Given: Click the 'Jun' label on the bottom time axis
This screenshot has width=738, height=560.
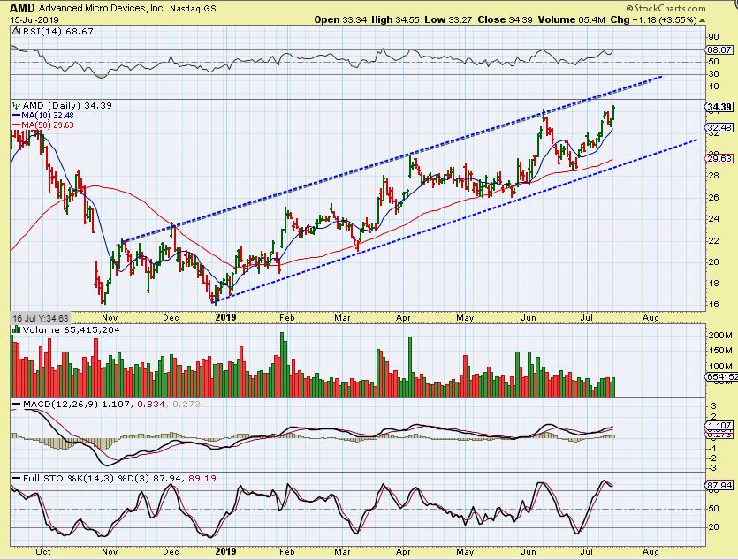Looking at the screenshot, I should pos(529,551).
